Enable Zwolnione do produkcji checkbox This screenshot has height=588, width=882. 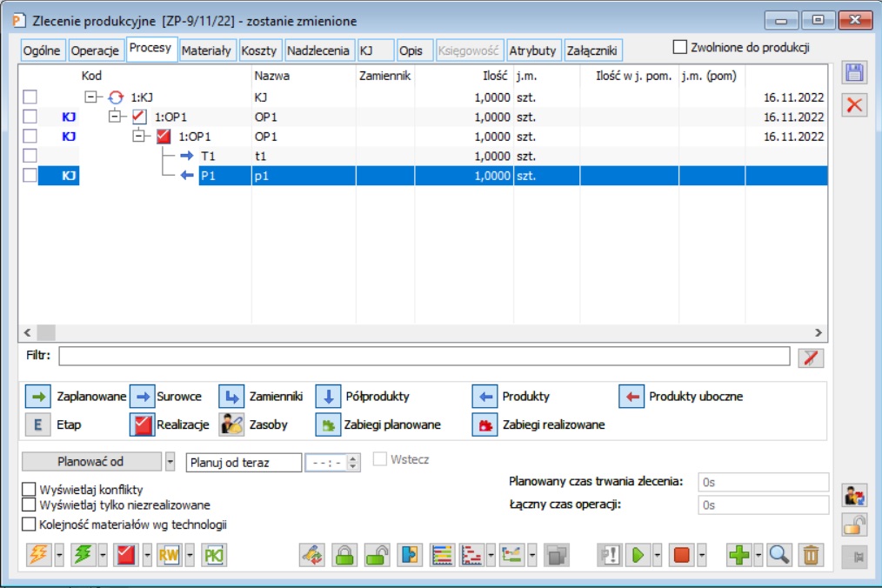(680, 47)
